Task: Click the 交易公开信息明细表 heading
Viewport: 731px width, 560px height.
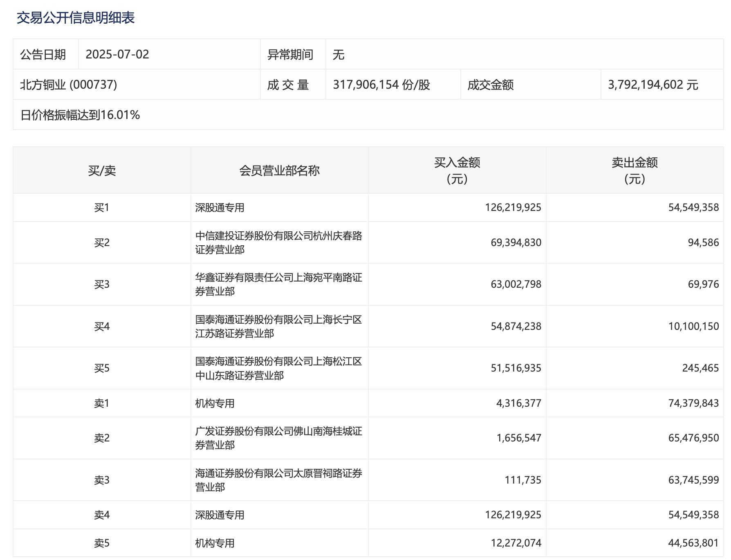Action: [x=76, y=18]
